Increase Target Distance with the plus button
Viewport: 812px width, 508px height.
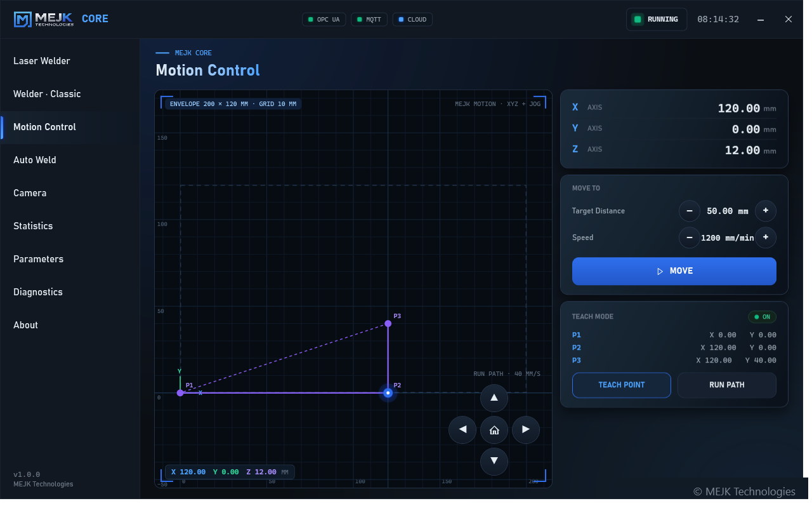point(766,211)
